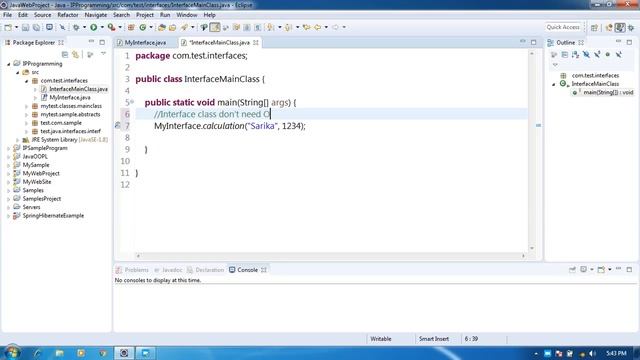Click the Forward navigation arrow icon
The image size is (640, 360).
335,27
